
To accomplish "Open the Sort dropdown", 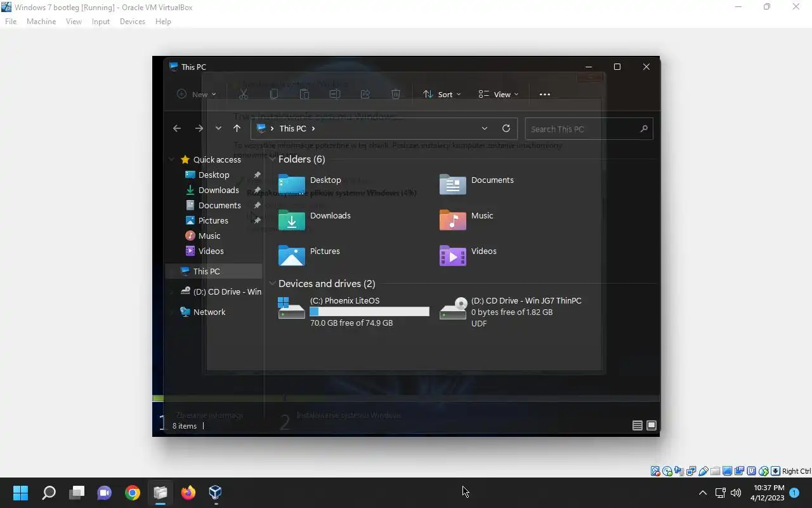I will pyautogui.click(x=442, y=94).
